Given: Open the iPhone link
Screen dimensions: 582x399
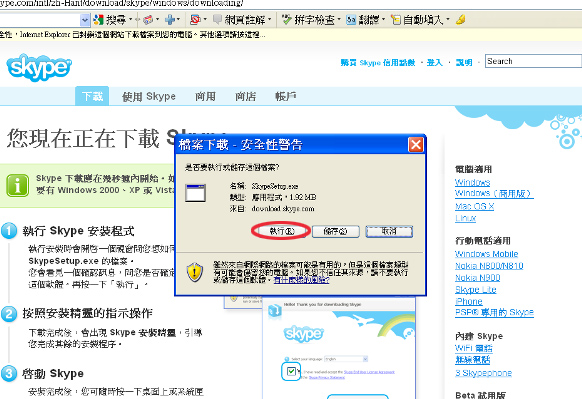Looking at the screenshot, I should [469, 301].
